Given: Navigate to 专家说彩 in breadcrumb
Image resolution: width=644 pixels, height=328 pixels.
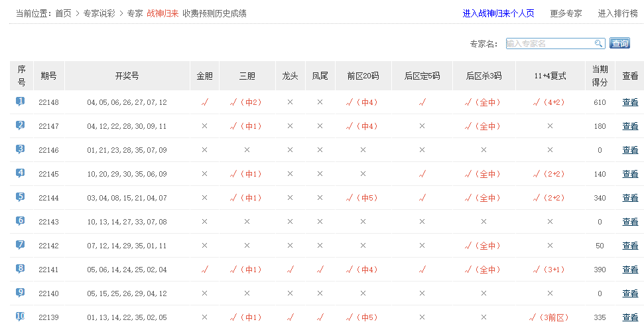Looking at the screenshot, I should click(99, 13).
